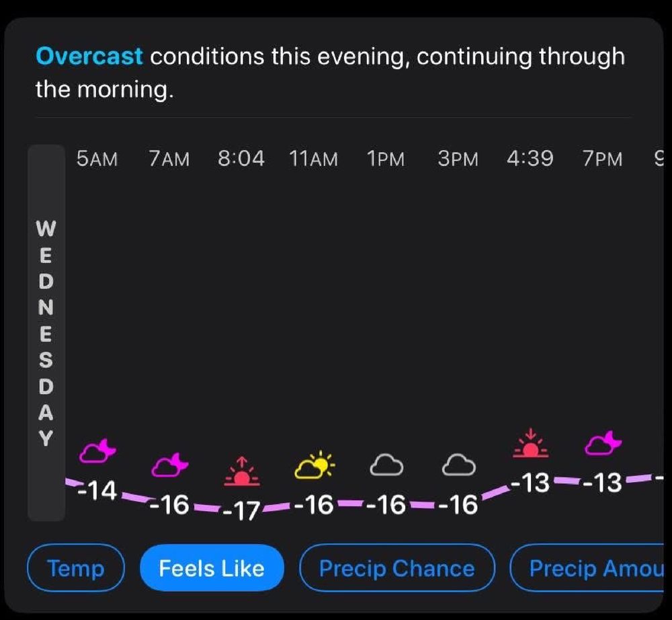Switch to the Temp view

click(x=76, y=568)
